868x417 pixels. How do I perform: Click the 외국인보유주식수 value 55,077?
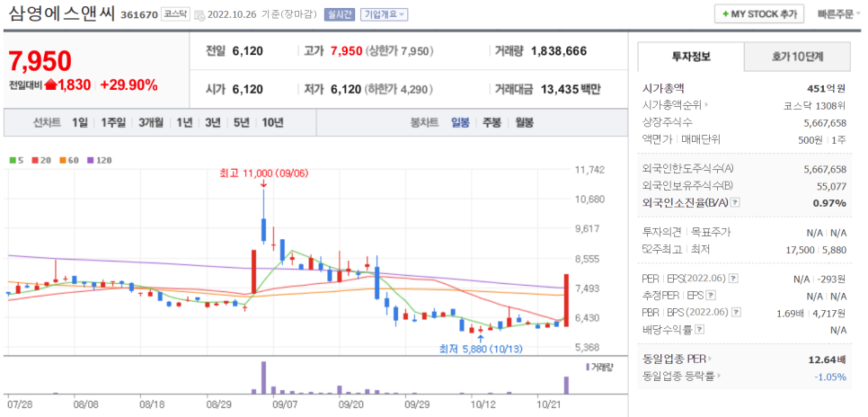point(831,185)
